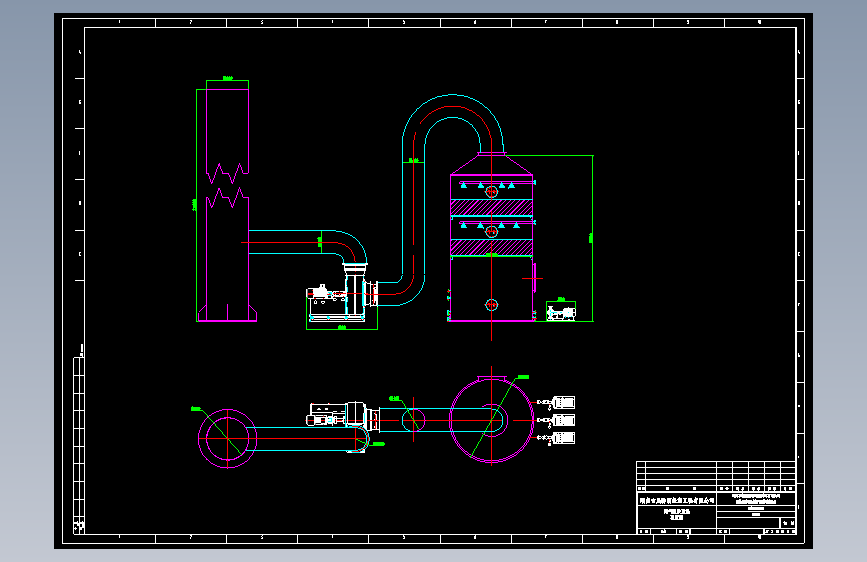This screenshot has height=562, width=867.
Task: Click the chimney top width dimension label
Action: point(227,79)
